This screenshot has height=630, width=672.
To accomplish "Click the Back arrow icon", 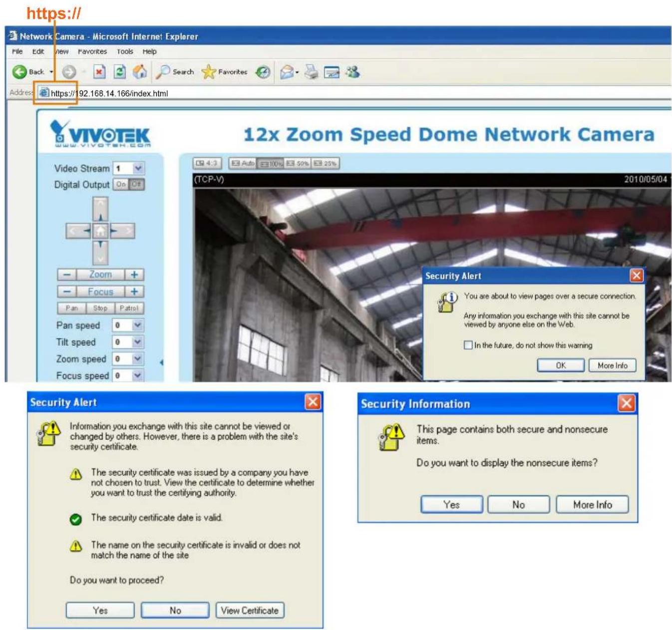I will (19, 72).
